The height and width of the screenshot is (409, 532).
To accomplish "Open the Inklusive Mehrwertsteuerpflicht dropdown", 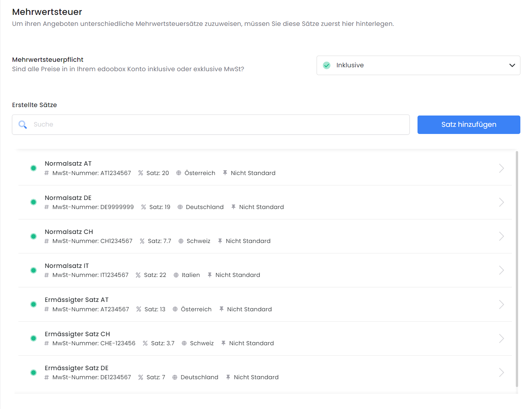I will [418, 65].
